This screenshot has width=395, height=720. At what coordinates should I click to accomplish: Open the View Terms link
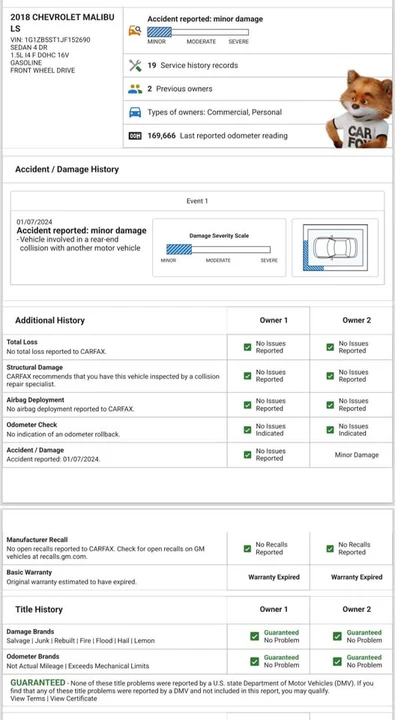pyautogui.click(x=28, y=698)
